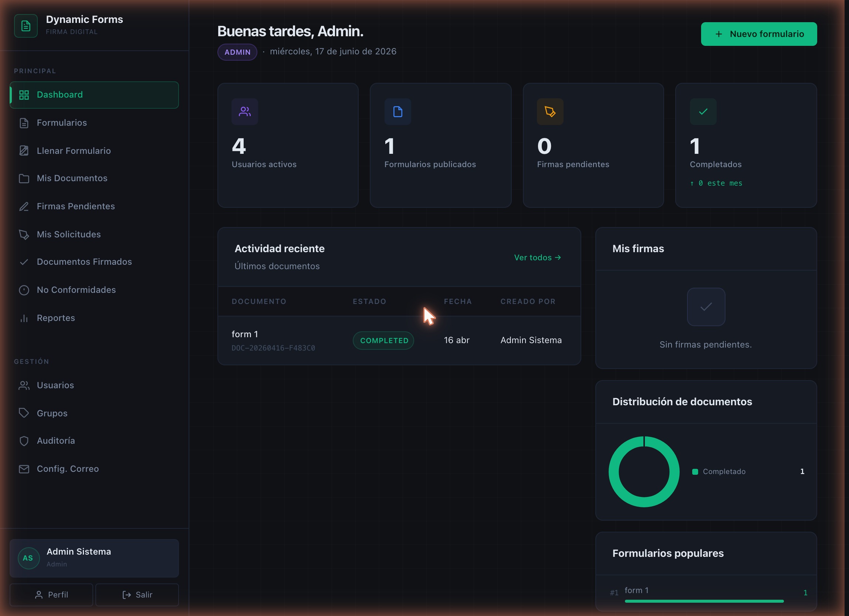Click the users icon on Usuarios activos card
The width and height of the screenshot is (849, 616).
point(245,112)
